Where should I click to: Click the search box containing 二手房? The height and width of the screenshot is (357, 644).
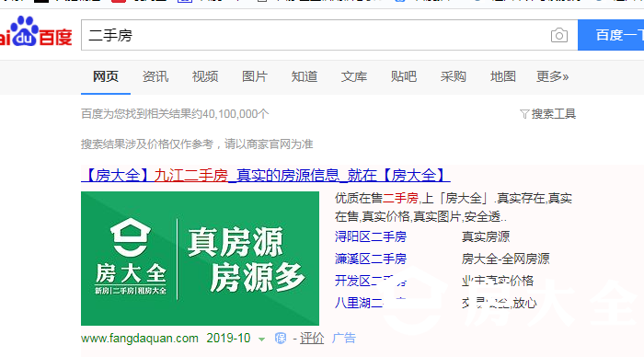click(316, 35)
